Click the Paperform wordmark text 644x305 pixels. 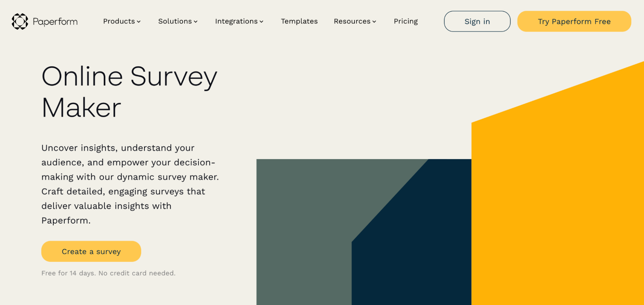pyautogui.click(x=55, y=22)
